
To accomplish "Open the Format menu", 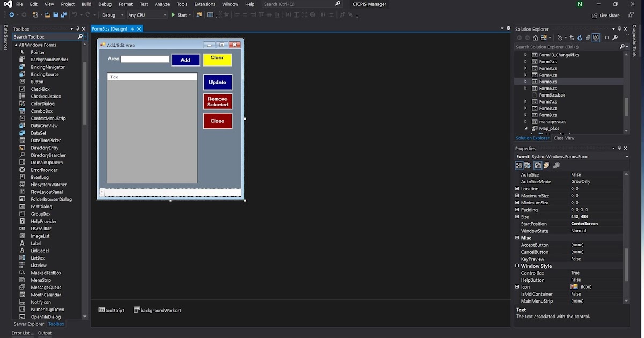I will click(125, 4).
